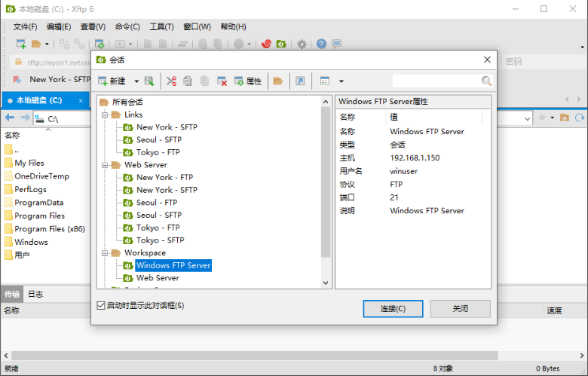Select Tokyo - FTP under Links
588x376 pixels.
coord(158,152)
